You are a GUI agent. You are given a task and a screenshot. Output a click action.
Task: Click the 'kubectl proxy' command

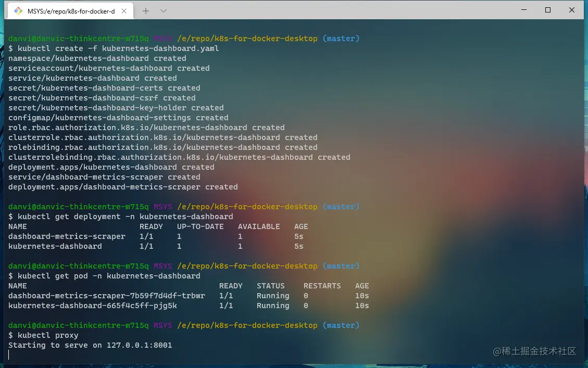[48, 335]
